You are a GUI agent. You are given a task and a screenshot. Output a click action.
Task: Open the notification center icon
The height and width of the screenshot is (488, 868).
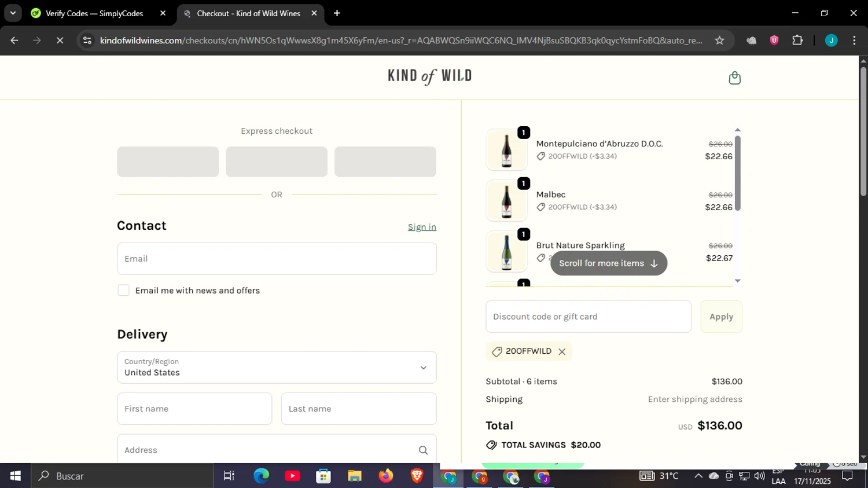pos(847,476)
